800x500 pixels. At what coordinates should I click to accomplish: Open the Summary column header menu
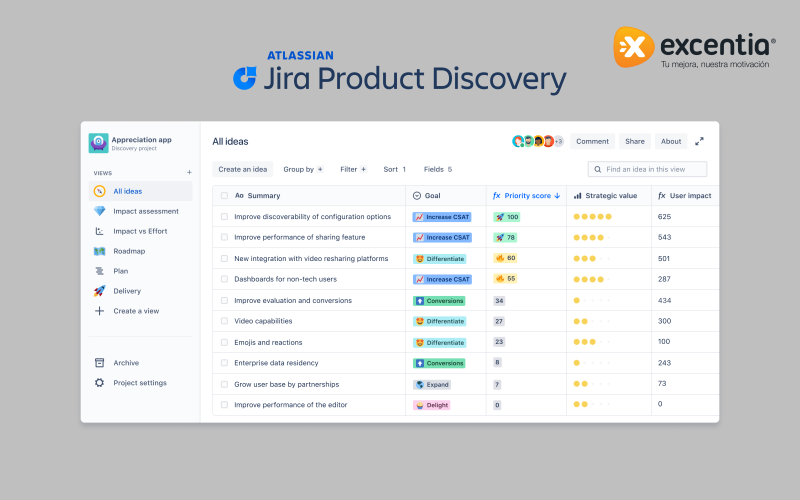309,195
